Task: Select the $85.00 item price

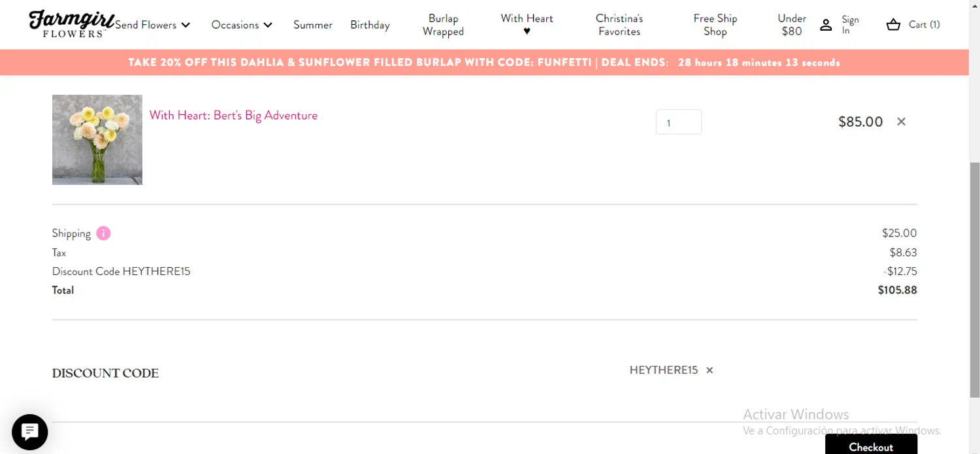Action: click(860, 122)
